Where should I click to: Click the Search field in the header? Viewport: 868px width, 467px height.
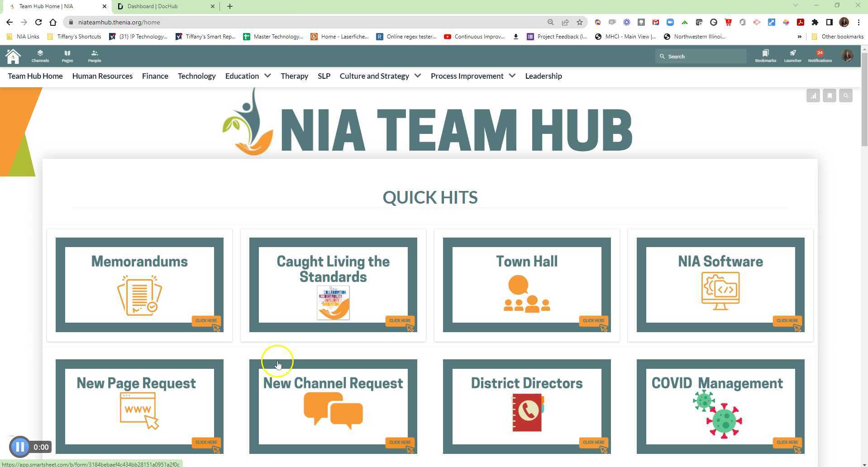(x=701, y=56)
